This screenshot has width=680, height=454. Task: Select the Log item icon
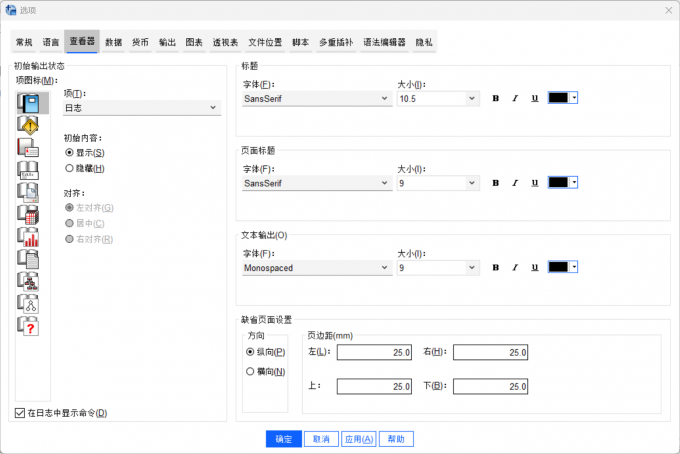click(28, 103)
